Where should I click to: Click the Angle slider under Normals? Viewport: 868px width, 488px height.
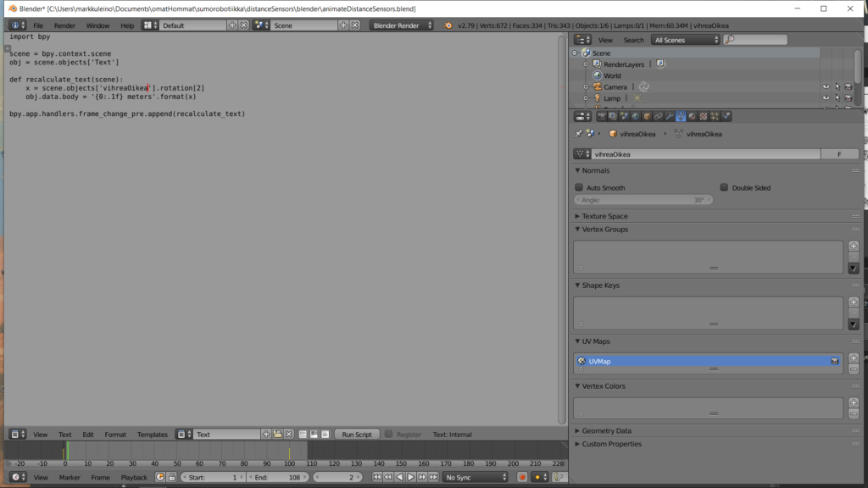(x=643, y=200)
